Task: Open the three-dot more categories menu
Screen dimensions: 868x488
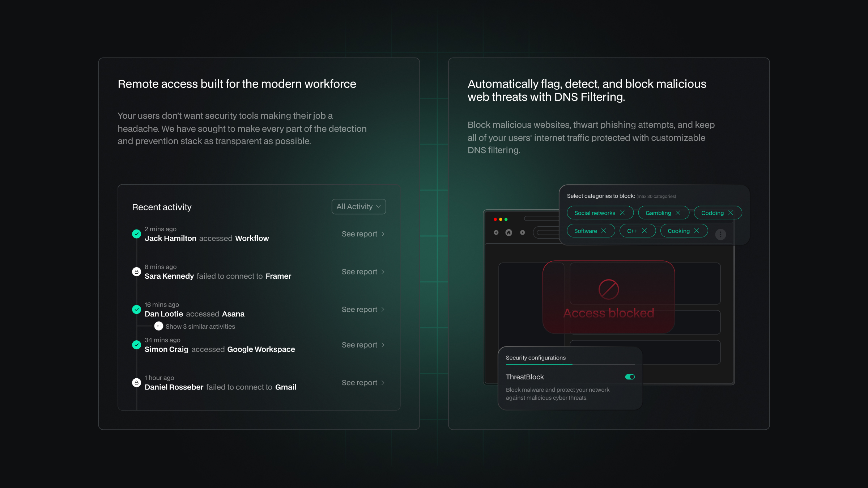Action: (720, 235)
